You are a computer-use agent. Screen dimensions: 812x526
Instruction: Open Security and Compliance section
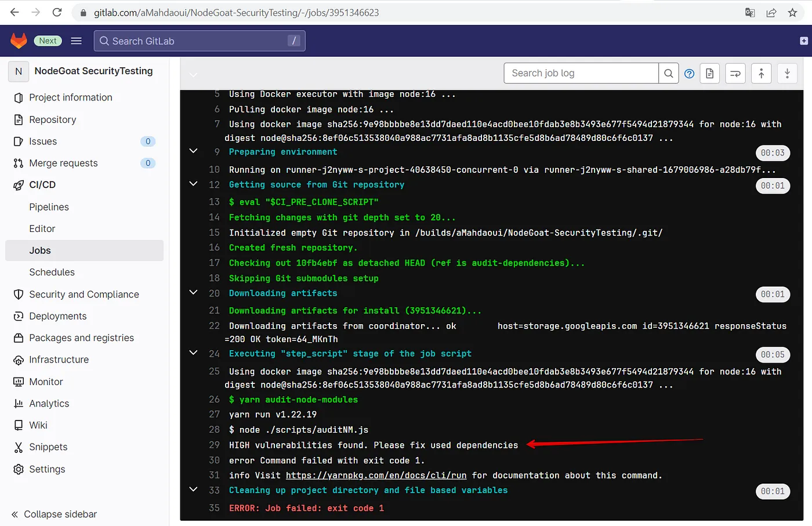(x=85, y=294)
